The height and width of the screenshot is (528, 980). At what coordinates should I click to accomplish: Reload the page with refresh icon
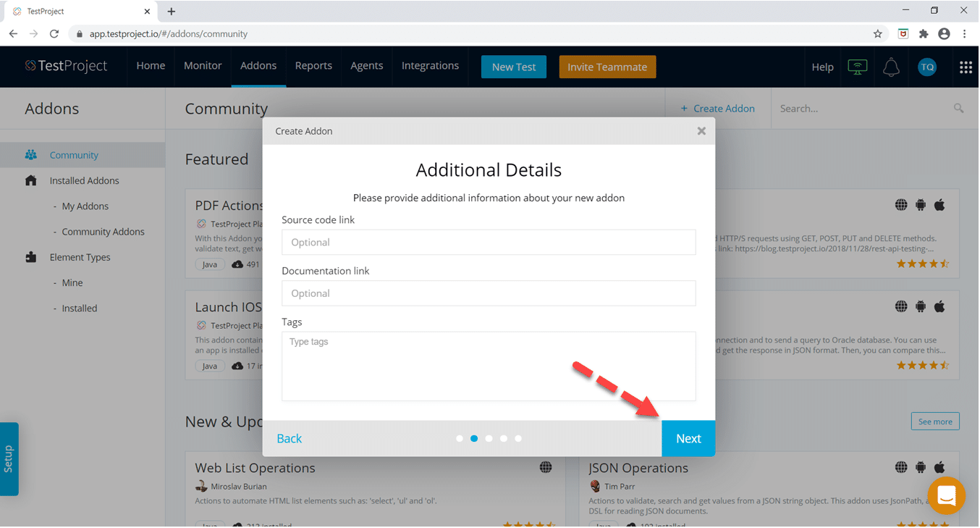click(54, 33)
